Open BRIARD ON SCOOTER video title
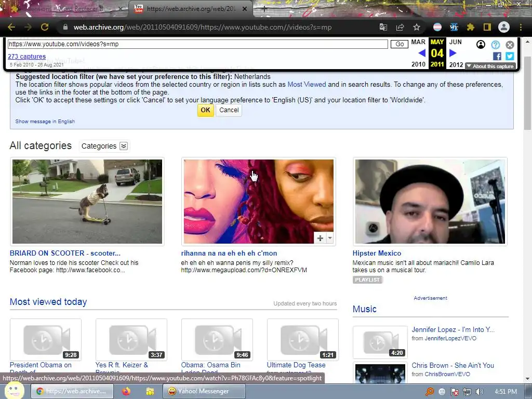The image size is (532, 399). 65,253
